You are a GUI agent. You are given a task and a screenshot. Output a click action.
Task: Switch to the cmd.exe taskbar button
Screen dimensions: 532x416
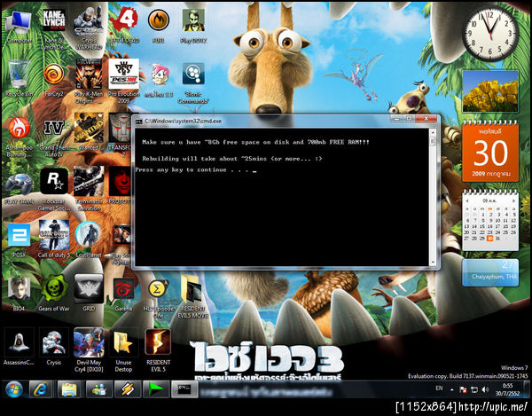click(184, 389)
